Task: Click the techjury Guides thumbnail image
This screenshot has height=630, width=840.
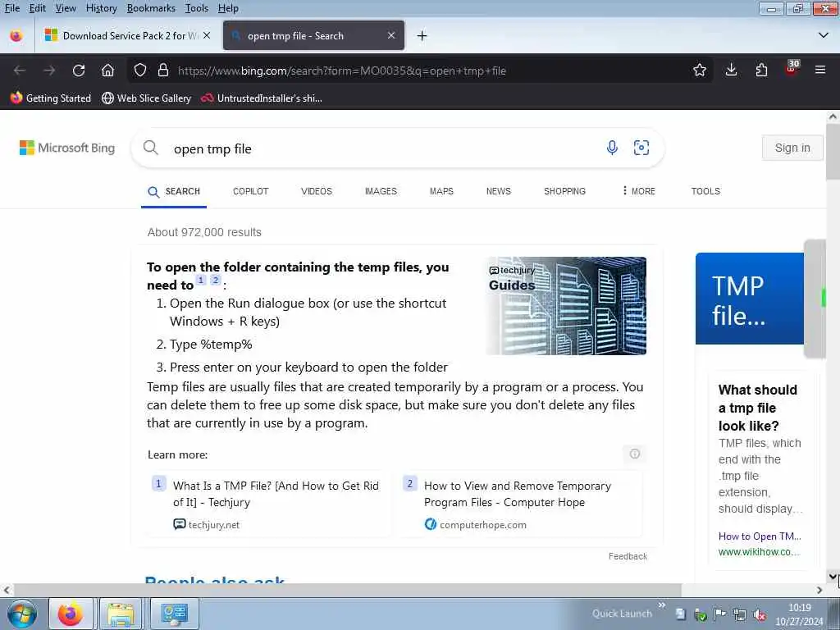Action: pyautogui.click(x=566, y=306)
